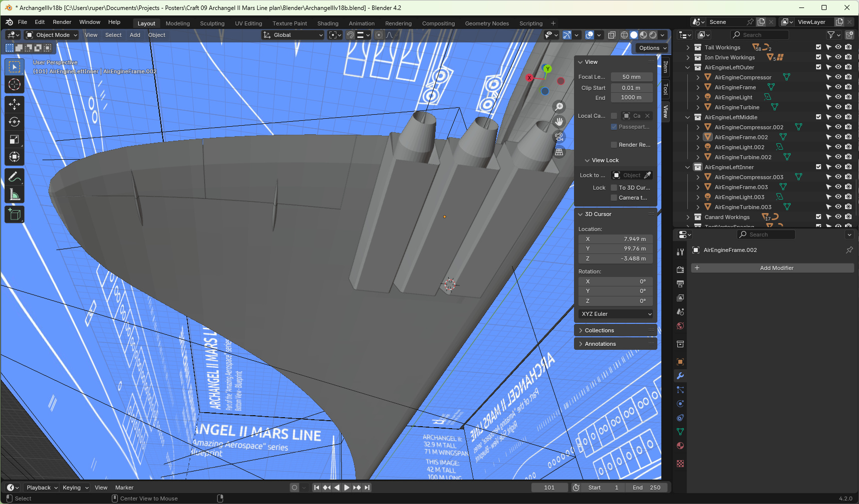Switch to Geometry Nodes workspace tab
Viewport: 859px width, 504px height.
coord(487,23)
